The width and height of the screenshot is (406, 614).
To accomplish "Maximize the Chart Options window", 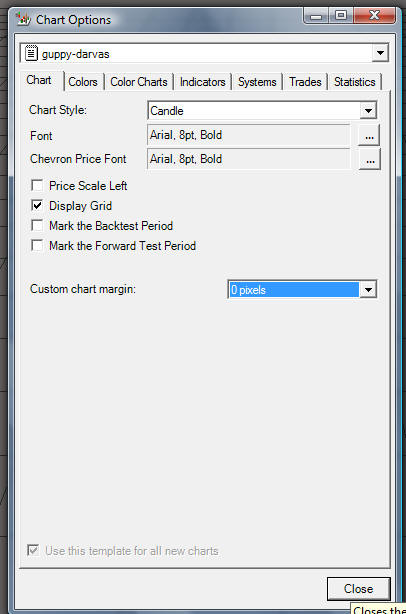I will 341,16.
